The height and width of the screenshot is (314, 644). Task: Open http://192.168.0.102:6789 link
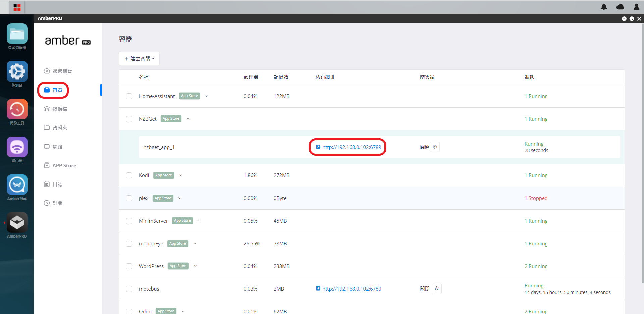(352, 147)
